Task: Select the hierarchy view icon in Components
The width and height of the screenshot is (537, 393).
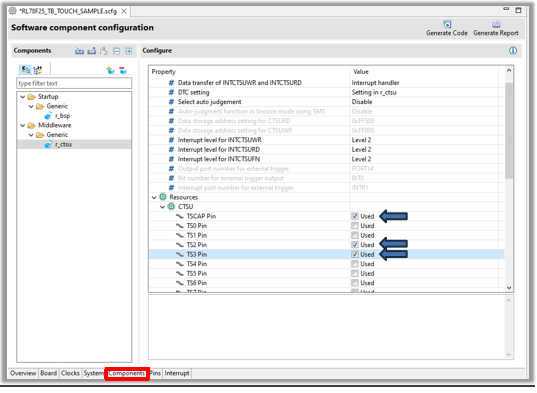Action: point(38,70)
